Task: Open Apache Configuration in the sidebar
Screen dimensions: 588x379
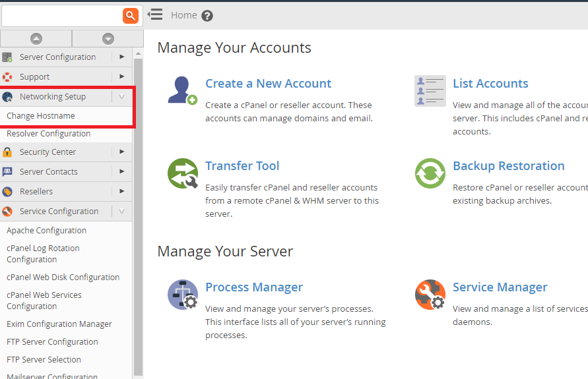Action: 46,230
